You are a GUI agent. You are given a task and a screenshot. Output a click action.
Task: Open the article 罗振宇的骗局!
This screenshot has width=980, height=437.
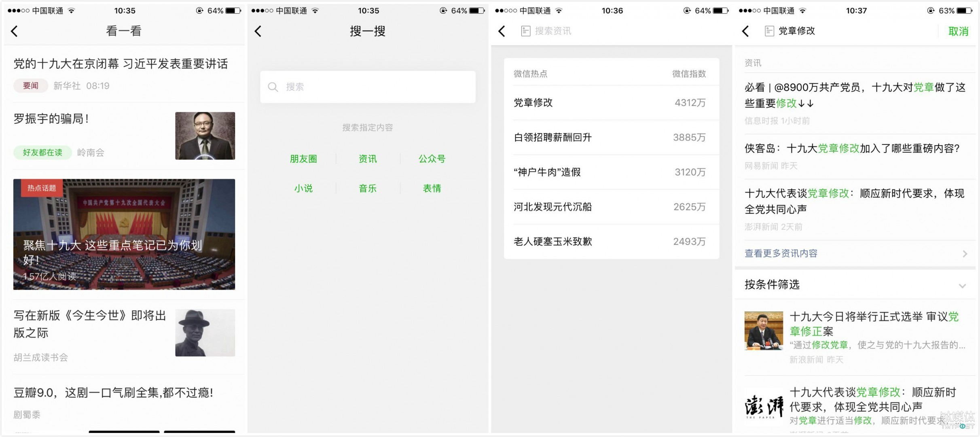click(53, 119)
